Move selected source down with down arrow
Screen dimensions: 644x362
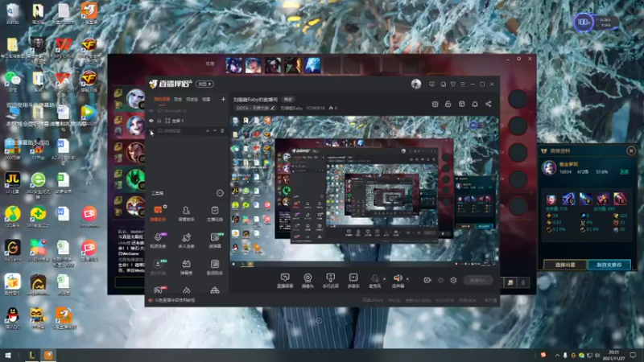point(214,131)
